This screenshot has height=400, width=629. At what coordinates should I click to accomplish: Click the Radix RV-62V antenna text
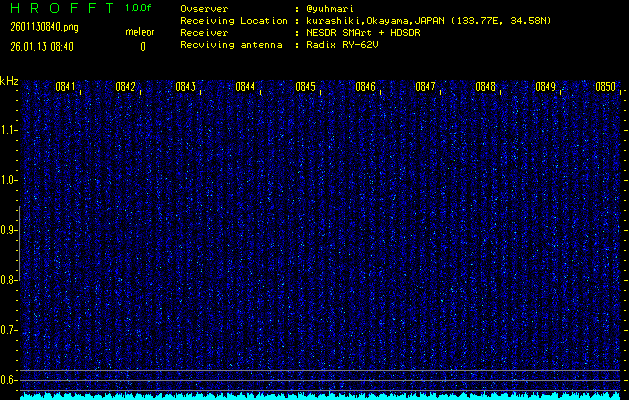[344, 46]
